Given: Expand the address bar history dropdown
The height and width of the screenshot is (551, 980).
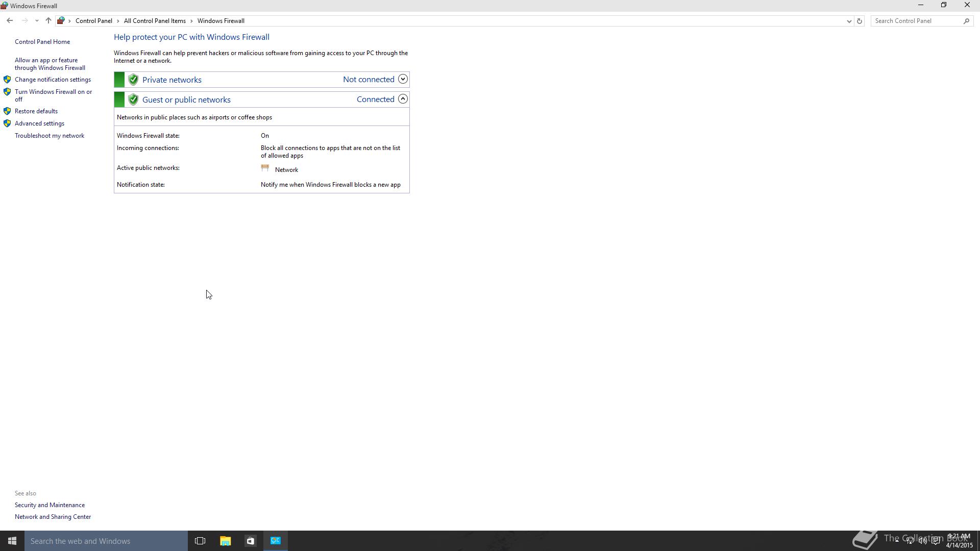Looking at the screenshot, I should point(849,21).
